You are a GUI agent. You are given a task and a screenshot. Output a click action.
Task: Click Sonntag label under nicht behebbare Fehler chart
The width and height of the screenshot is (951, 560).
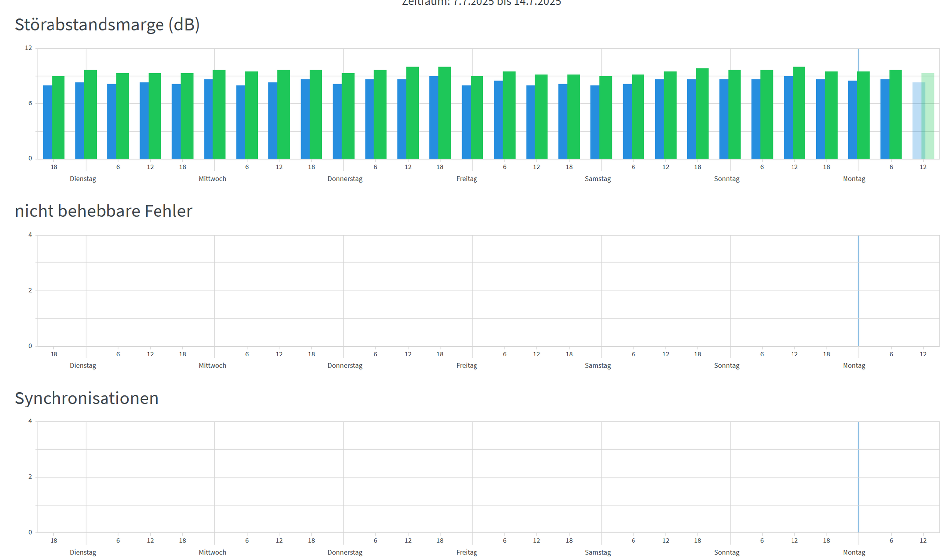[x=726, y=366]
